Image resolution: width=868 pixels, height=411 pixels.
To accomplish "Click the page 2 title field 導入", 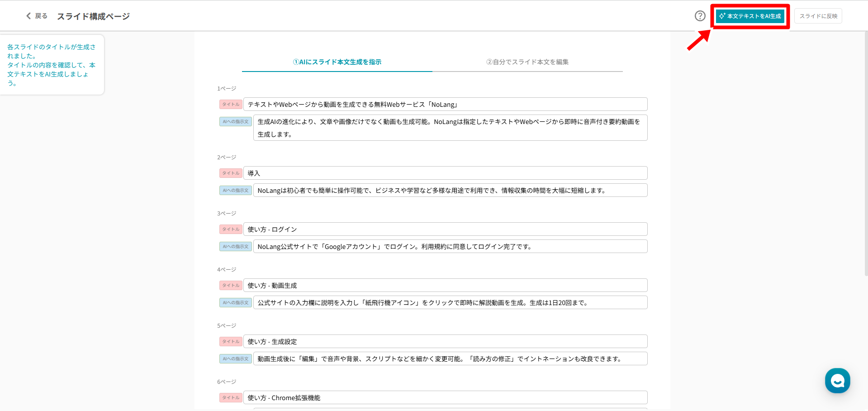I will (x=446, y=173).
